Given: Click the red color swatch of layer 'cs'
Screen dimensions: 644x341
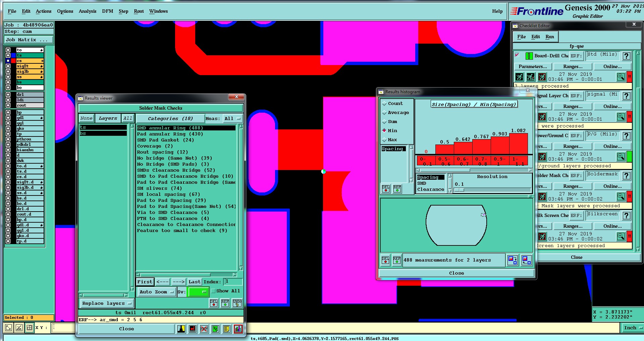Looking at the screenshot, I should coord(14,61).
